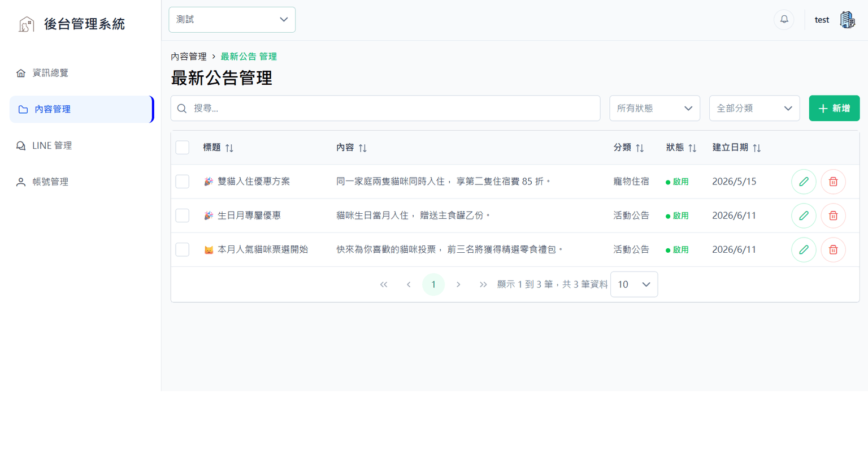Screen dimensions: 868x466
Task: Click the 2026/5/15 date cell
Action: [x=734, y=182]
